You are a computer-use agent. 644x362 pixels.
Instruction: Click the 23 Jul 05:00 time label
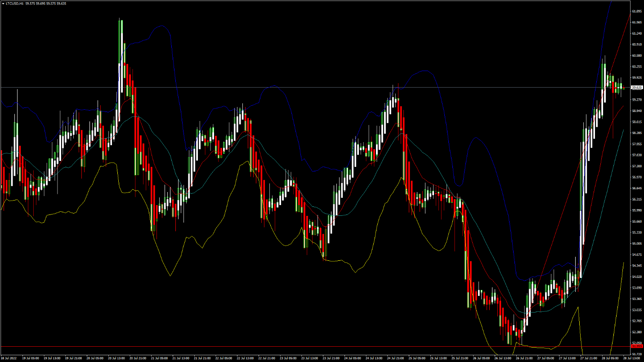288,358
